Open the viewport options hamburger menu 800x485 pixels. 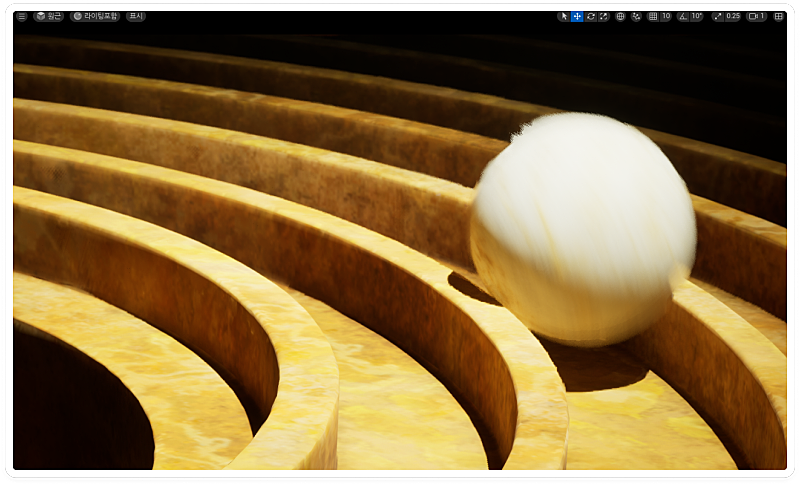click(21, 16)
